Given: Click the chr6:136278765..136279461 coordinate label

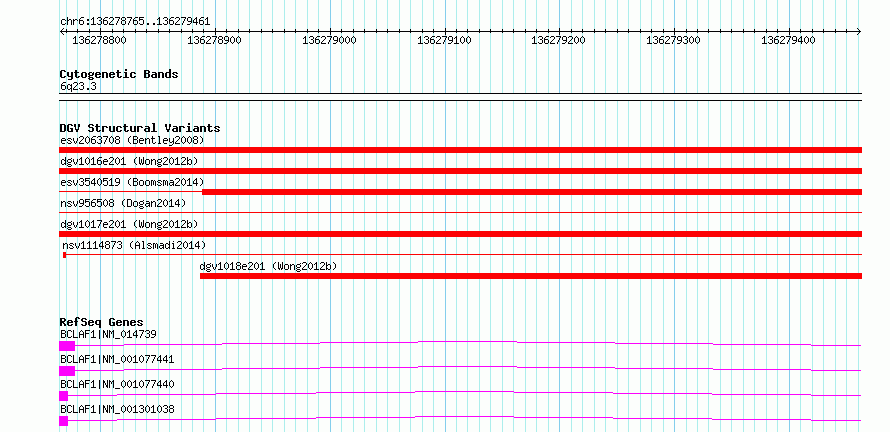Looking at the screenshot, I should pos(135,22).
